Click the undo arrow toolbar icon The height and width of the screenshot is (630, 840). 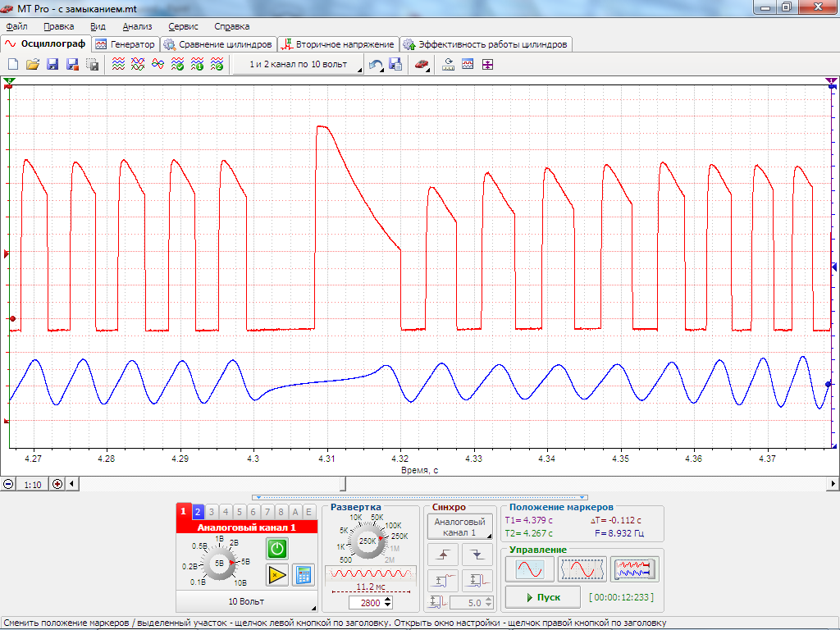coord(376,65)
